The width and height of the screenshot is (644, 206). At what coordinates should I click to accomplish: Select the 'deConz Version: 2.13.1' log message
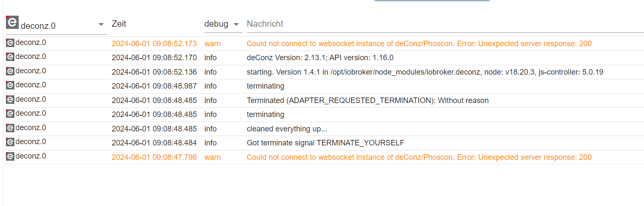coord(320,58)
